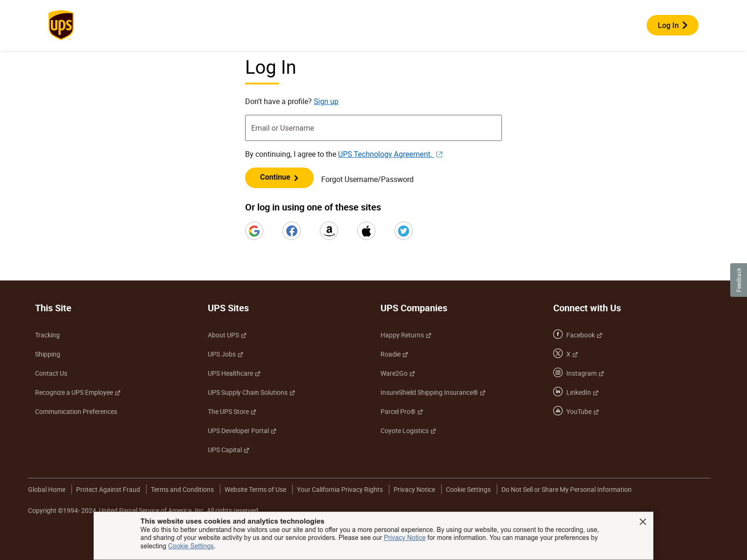
Task: Open Do Not Sell or Share link
Action: 566,490
